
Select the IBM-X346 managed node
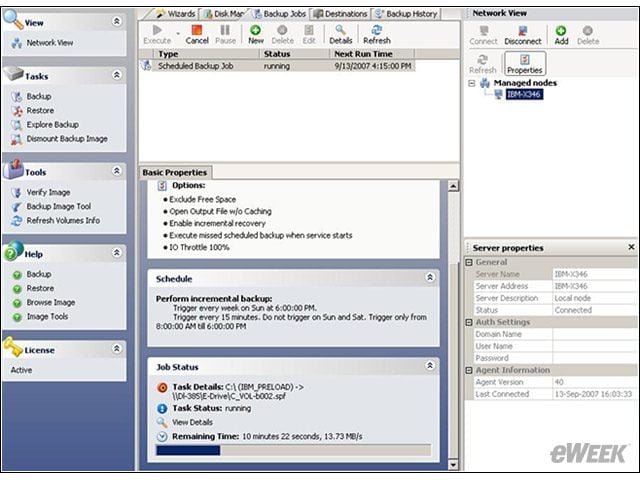tap(524, 94)
